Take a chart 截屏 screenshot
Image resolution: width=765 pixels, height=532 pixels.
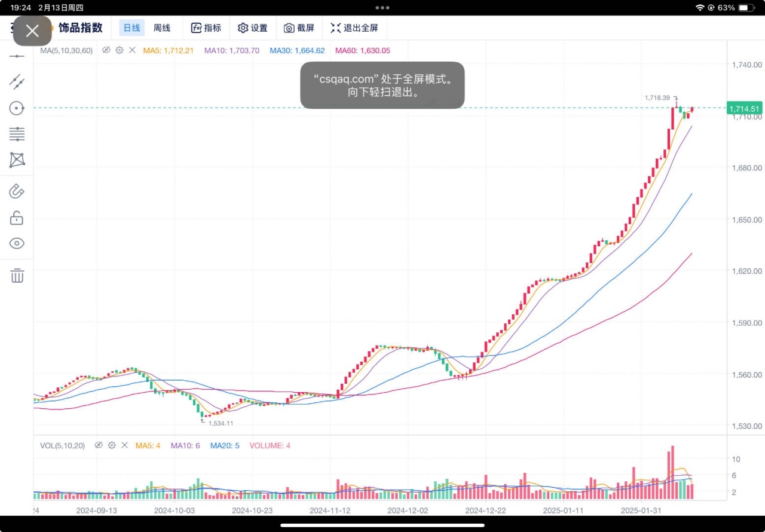[299, 27]
